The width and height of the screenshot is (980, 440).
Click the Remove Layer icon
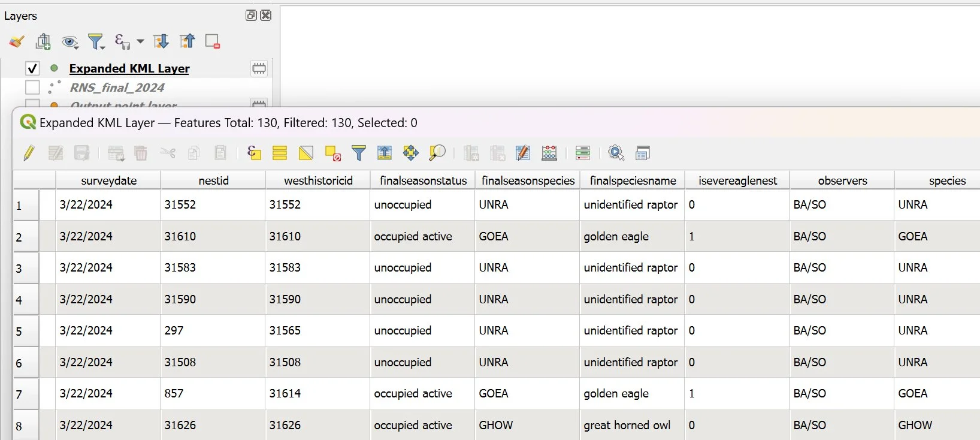(213, 41)
